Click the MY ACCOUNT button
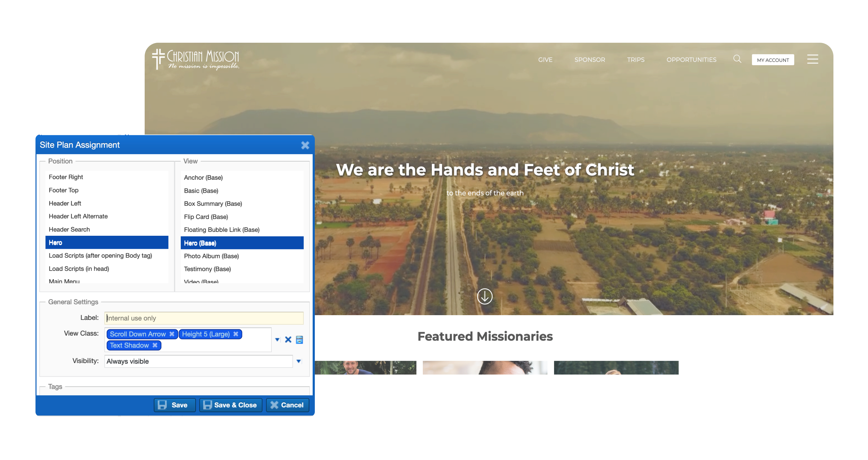Viewport: 868px width, 460px height. (773, 60)
